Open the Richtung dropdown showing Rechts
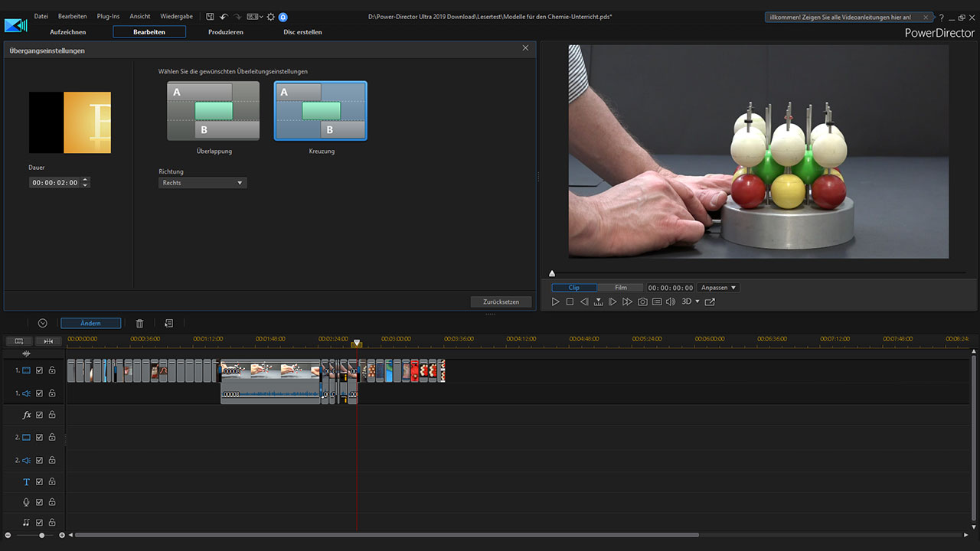The width and height of the screenshot is (980, 551). pos(202,183)
